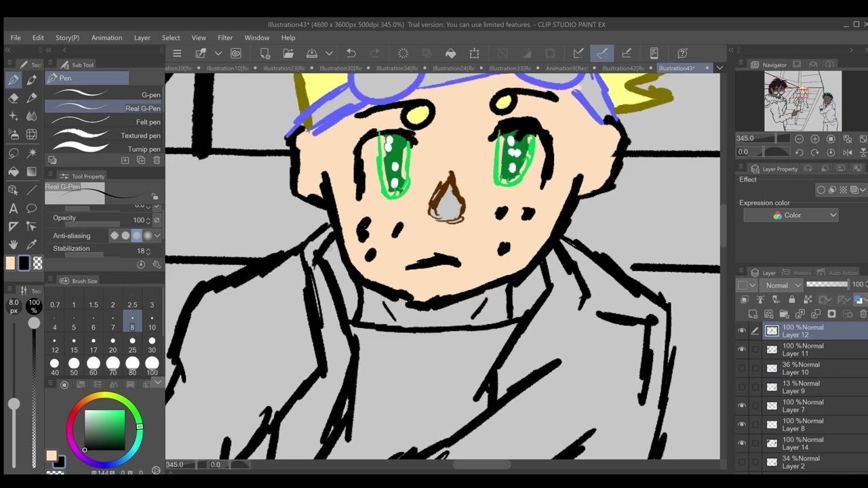The width and height of the screenshot is (868, 488).
Task: Click the Undo arrow in command bar
Action: point(351,53)
